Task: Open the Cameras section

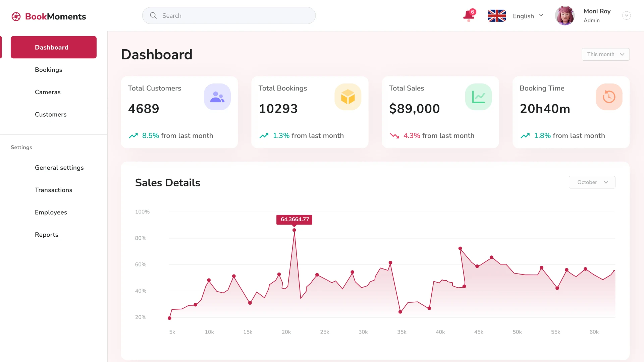Action: 48,92
